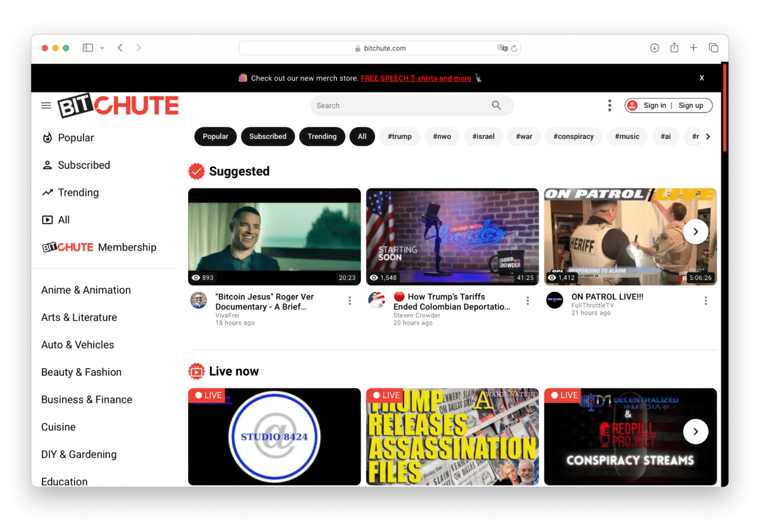Reveal more hashtag chips with the right chevron

708,136
